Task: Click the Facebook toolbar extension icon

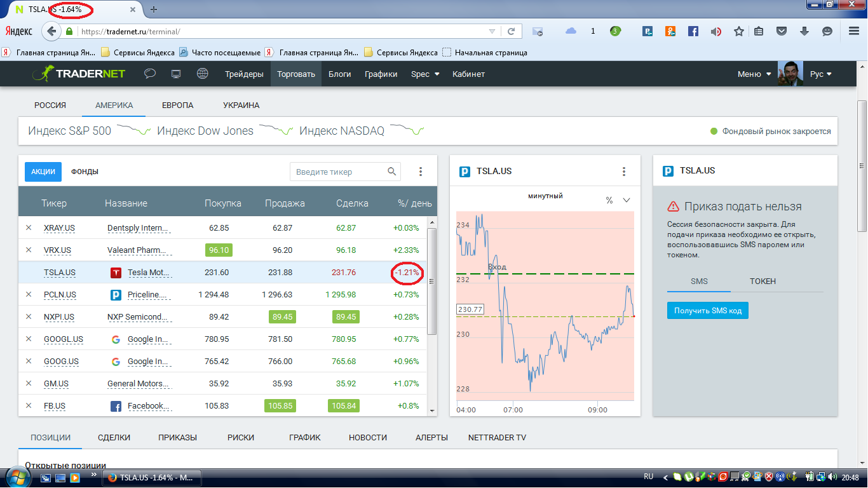Action: coord(693,31)
